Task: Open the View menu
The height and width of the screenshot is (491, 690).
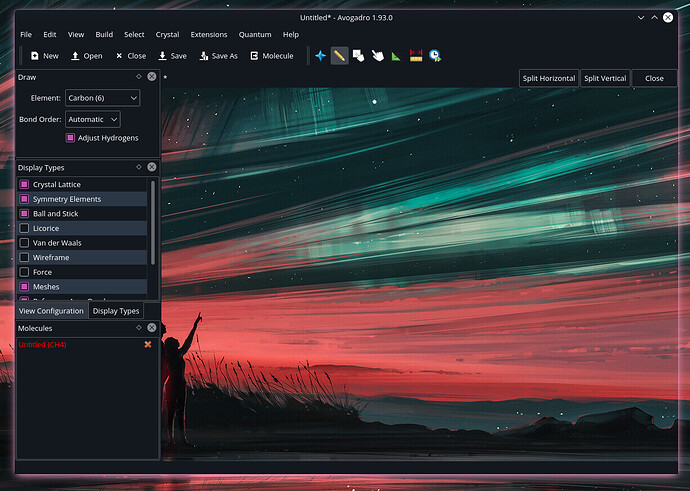Action: tap(76, 34)
